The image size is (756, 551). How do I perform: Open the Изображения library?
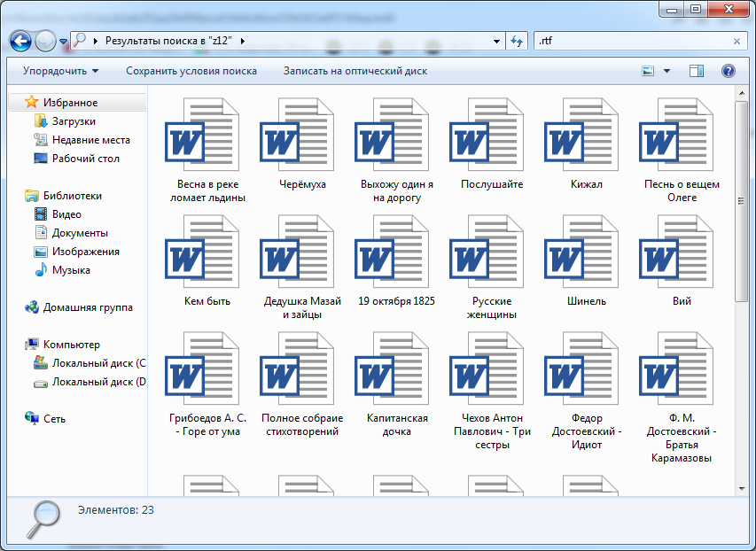point(76,252)
